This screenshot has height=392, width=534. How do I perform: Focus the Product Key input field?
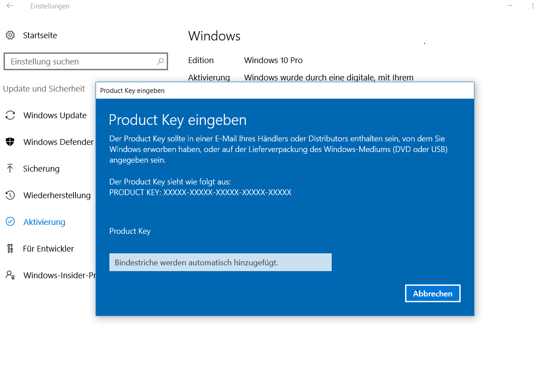[x=221, y=262]
